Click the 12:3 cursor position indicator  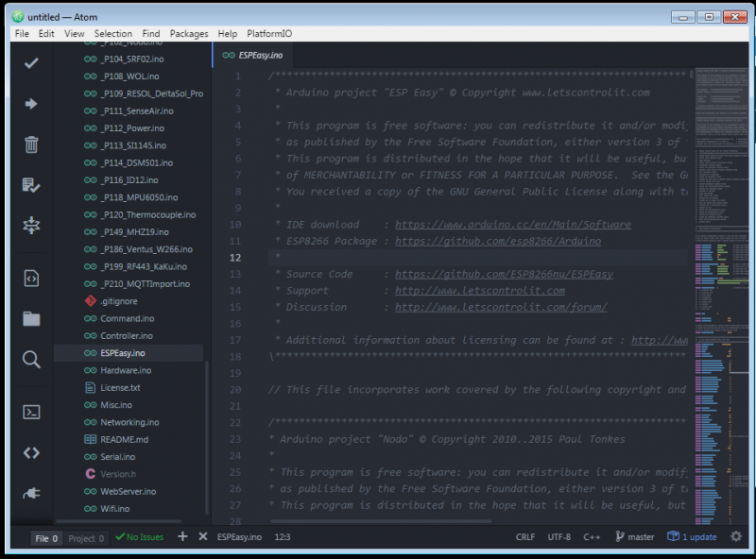[x=283, y=537]
